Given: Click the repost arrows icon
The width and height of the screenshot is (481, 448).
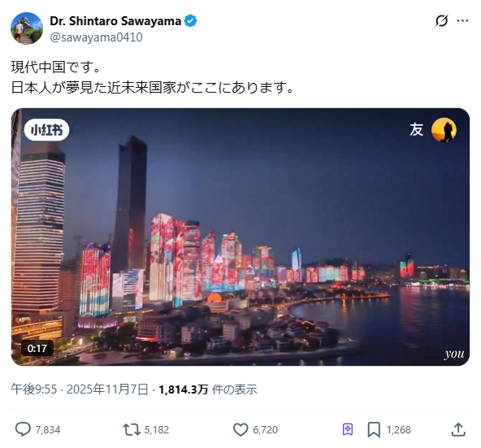Looking at the screenshot, I should click(132, 429).
